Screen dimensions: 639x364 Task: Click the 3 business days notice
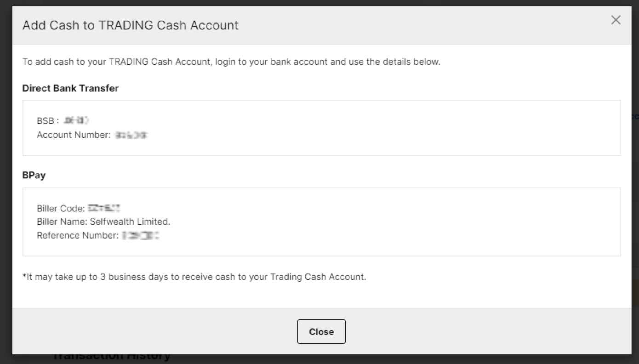pyautogui.click(x=194, y=277)
